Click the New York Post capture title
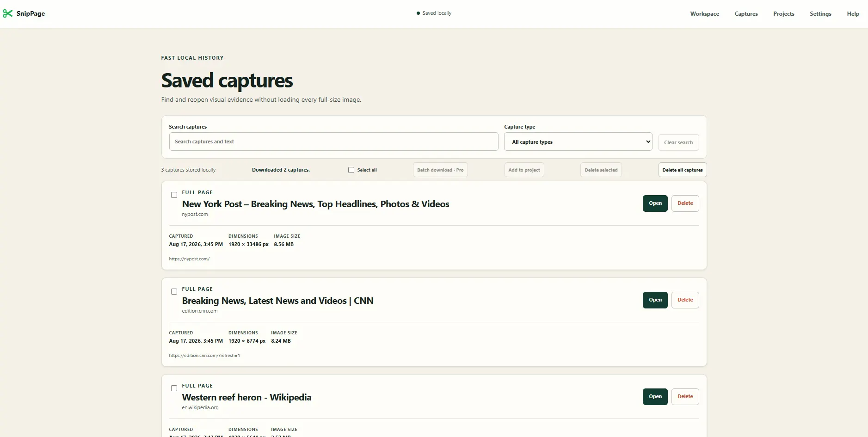Image resolution: width=868 pixels, height=437 pixels. [x=315, y=204]
